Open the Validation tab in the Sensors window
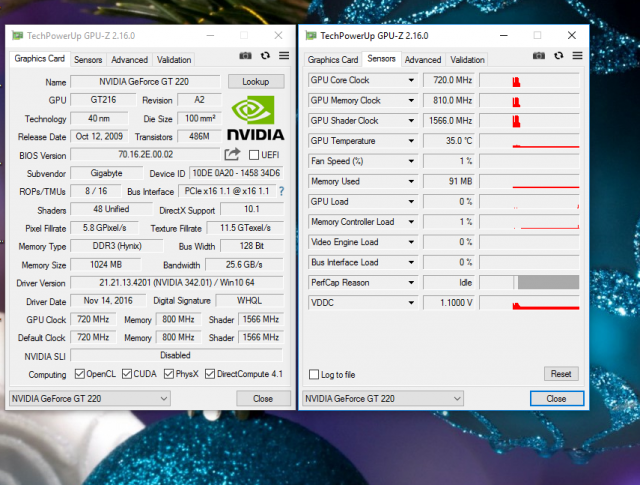 [467, 60]
